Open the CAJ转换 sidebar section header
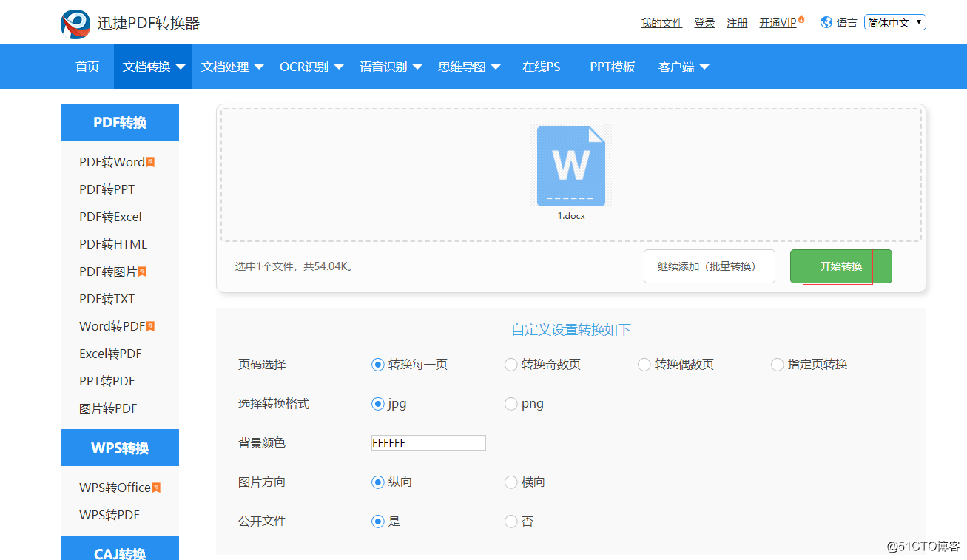Viewport: 967px width, 560px height. tap(120, 548)
